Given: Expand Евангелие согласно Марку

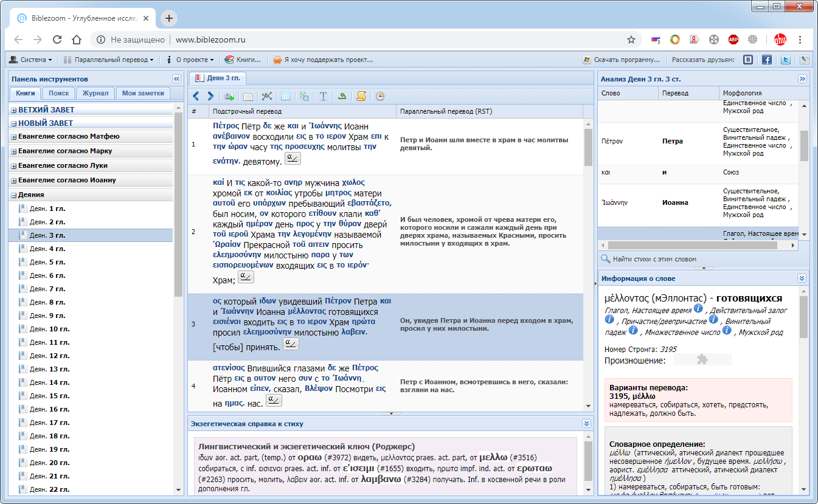Looking at the screenshot, I should (x=14, y=151).
